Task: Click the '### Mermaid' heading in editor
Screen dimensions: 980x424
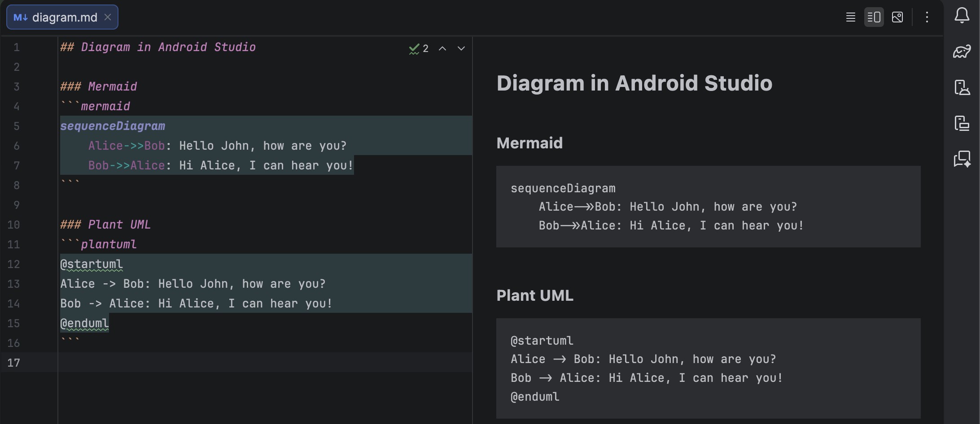Action: [99, 87]
